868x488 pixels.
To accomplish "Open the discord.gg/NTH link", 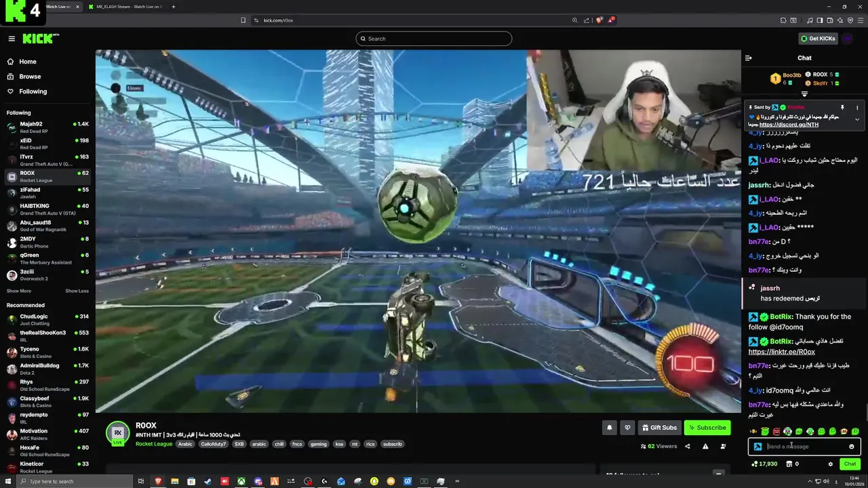I will (789, 125).
